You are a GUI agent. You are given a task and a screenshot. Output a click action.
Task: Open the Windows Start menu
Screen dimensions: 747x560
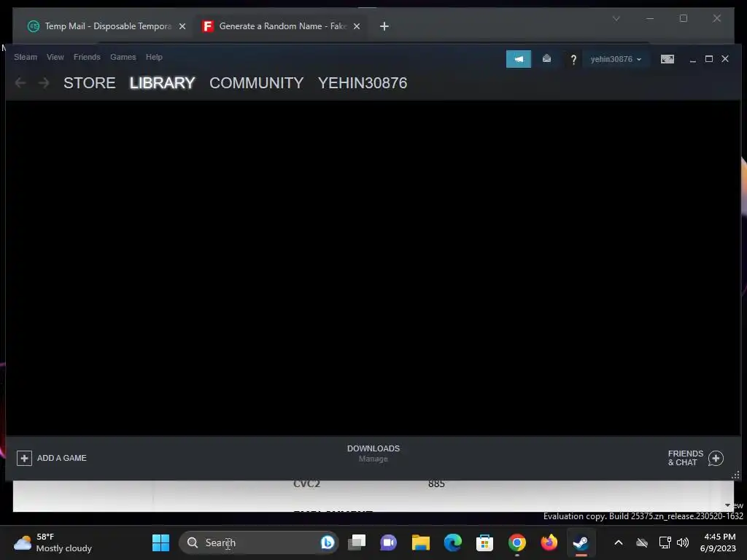160,542
